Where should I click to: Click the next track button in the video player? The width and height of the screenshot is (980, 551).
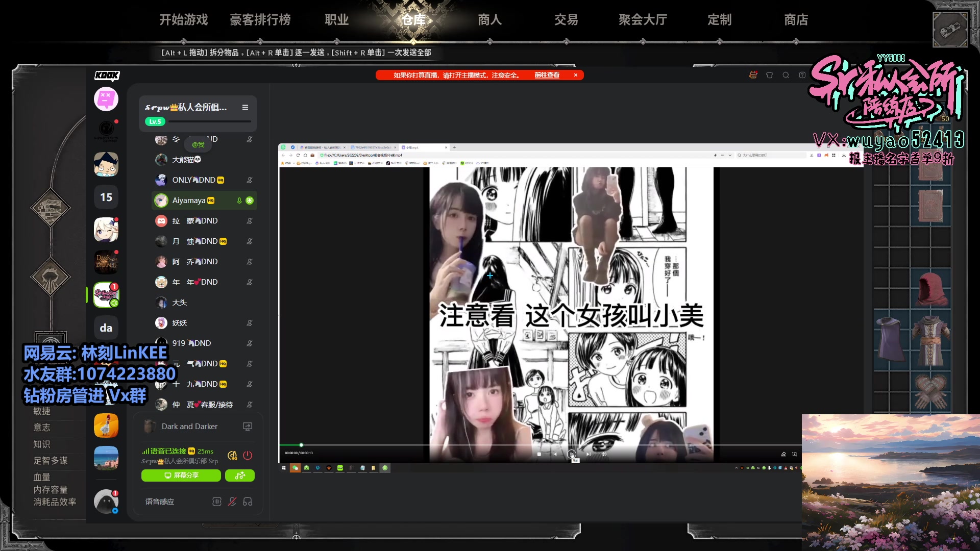pyautogui.click(x=588, y=454)
